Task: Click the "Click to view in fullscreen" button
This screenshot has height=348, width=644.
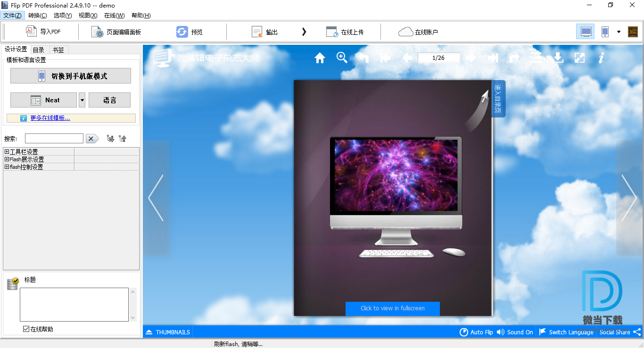Action: pyautogui.click(x=393, y=308)
